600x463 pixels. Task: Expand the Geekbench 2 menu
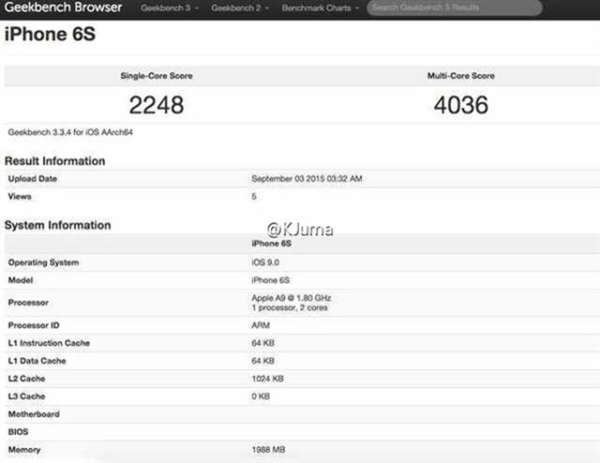pyautogui.click(x=240, y=8)
